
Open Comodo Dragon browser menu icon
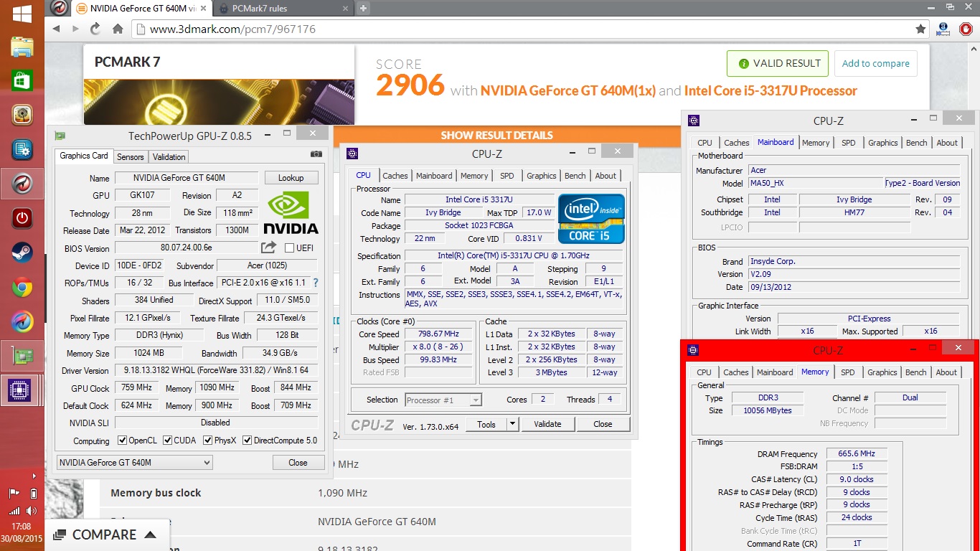pos(61,9)
